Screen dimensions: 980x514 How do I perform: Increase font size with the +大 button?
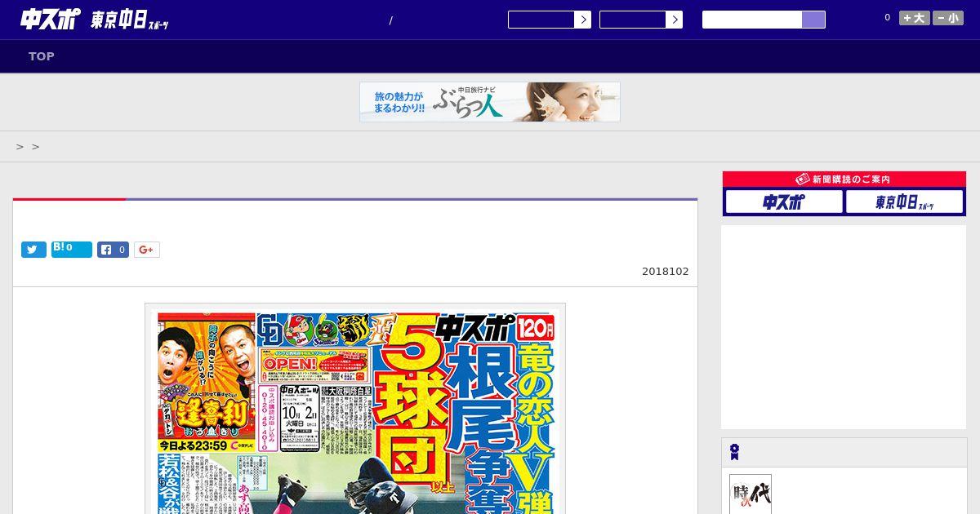point(915,18)
